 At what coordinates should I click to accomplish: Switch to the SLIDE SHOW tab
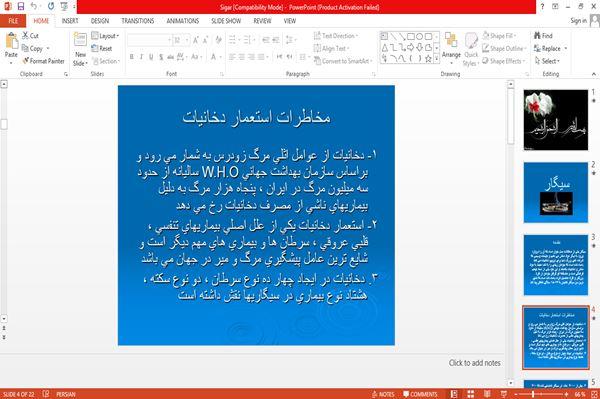pyautogui.click(x=226, y=21)
